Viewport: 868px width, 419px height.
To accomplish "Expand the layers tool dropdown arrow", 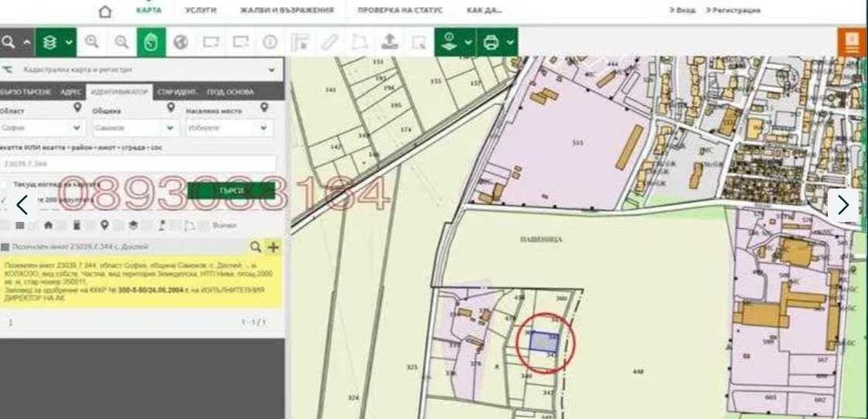I will (x=69, y=43).
